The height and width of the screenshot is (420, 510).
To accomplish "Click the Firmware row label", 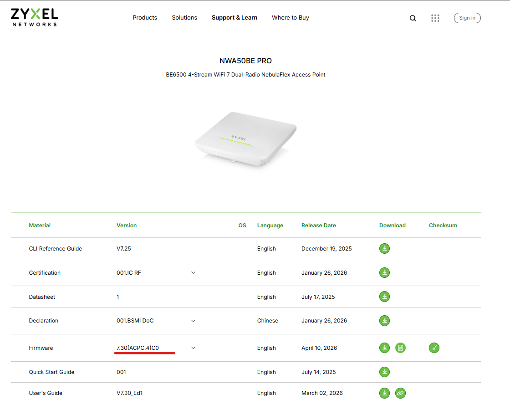I will pos(41,348).
